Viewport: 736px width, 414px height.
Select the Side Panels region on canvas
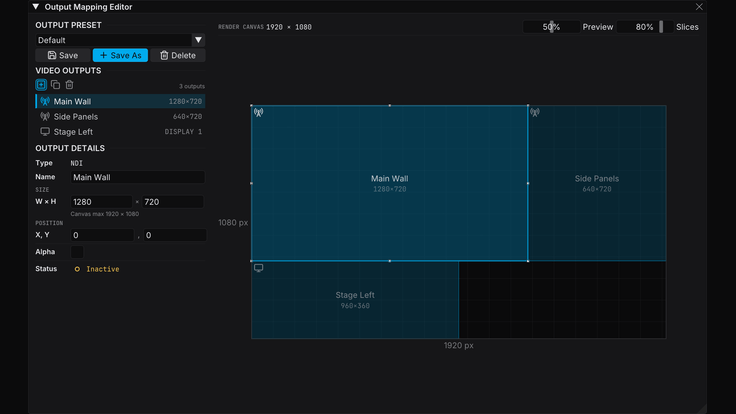click(597, 183)
